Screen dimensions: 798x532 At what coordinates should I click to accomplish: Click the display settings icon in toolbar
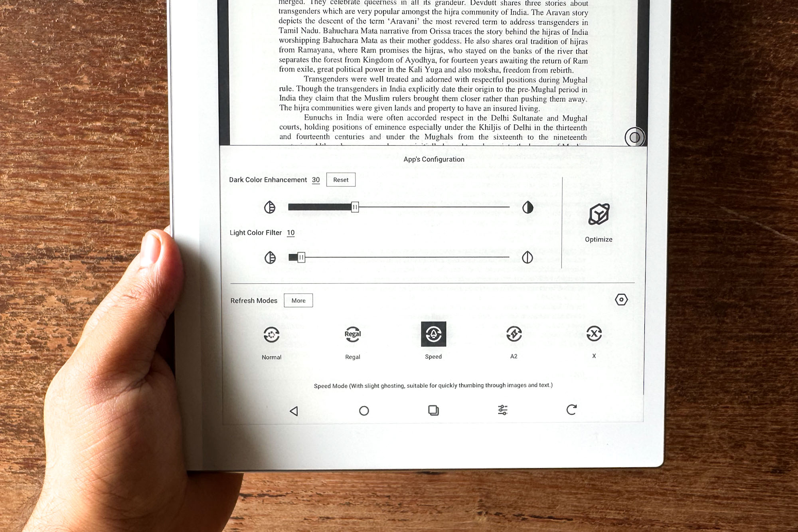coord(502,410)
